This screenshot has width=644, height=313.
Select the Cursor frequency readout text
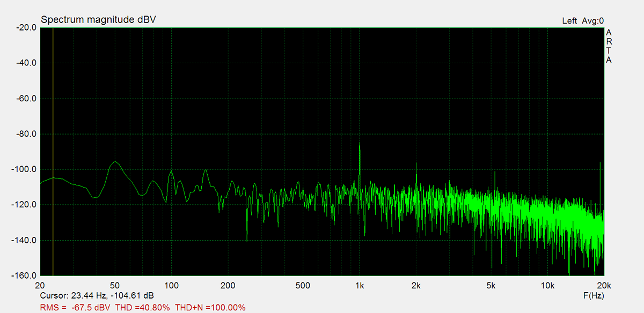tap(97, 295)
